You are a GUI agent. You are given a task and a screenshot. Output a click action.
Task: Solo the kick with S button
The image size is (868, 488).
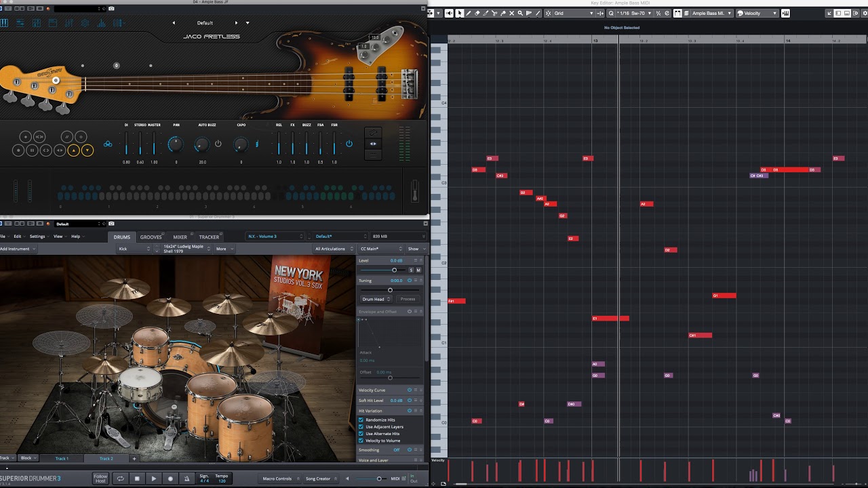click(x=411, y=270)
